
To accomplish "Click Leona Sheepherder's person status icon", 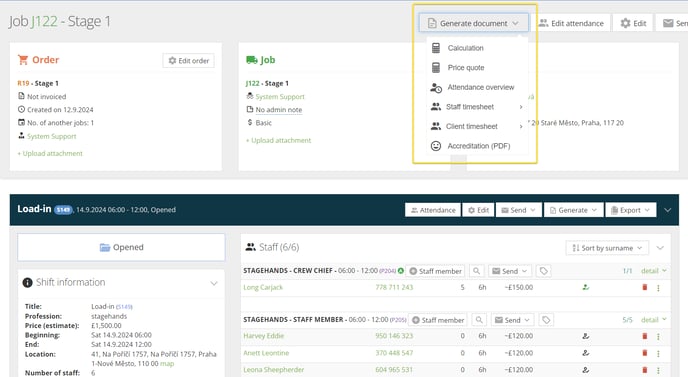I will coord(585,370).
